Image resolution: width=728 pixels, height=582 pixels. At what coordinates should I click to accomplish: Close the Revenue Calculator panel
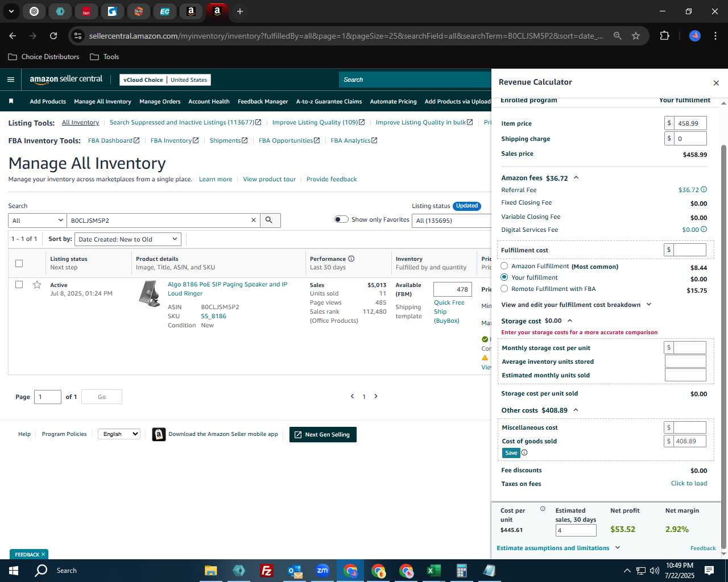pyautogui.click(x=716, y=83)
